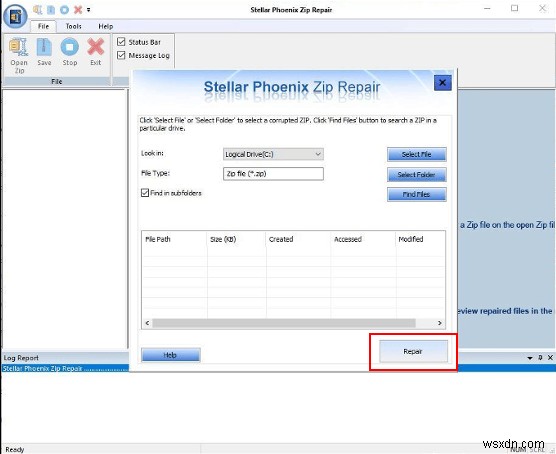Sort by File Path column header
The width and height of the screenshot is (556, 454).
tap(174, 239)
